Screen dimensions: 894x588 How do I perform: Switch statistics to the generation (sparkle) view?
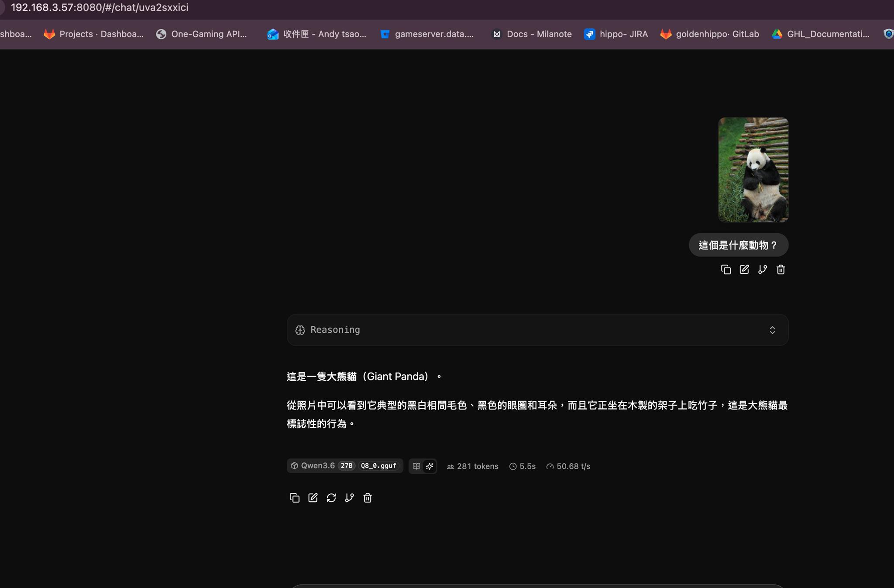click(x=430, y=466)
